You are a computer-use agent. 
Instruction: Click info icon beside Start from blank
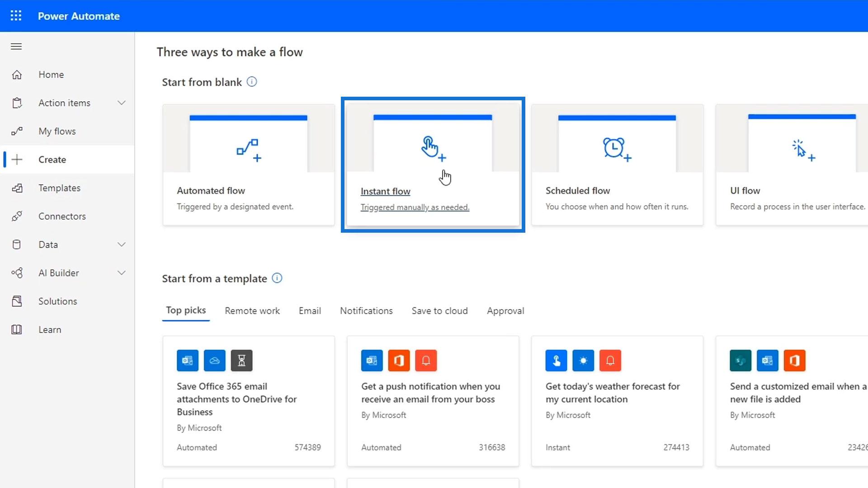[x=252, y=82]
